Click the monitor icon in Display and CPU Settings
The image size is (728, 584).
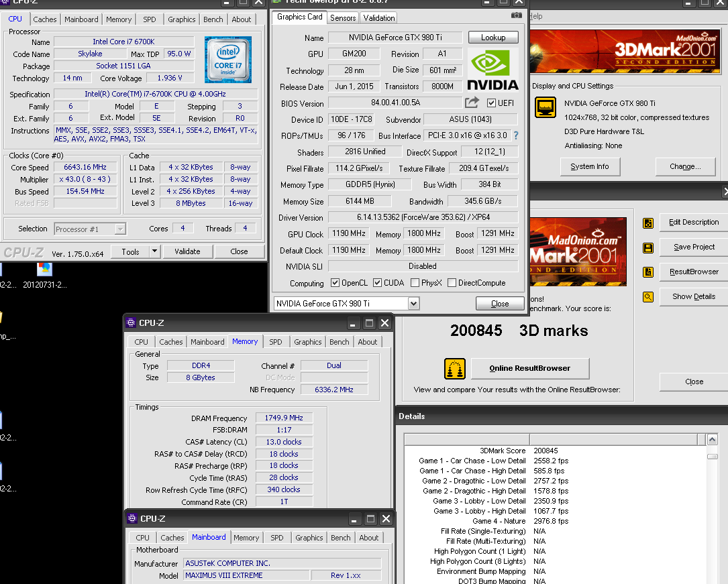coord(545,108)
